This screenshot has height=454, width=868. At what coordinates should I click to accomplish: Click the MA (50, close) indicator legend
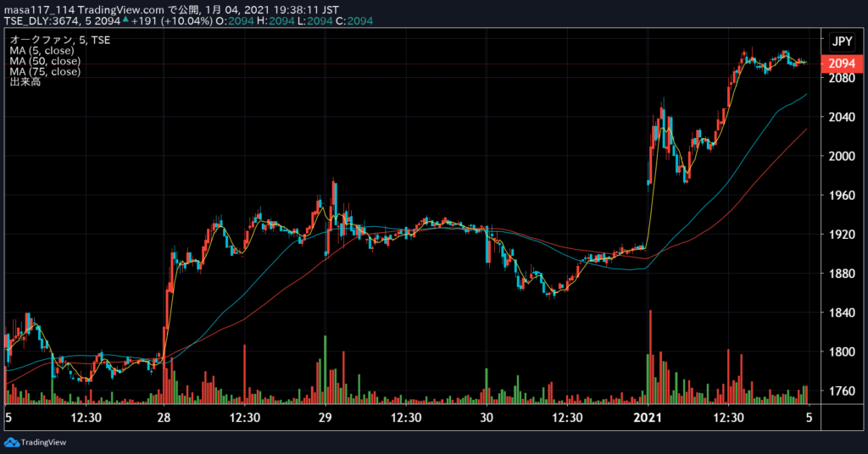click(x=45, y=61)
